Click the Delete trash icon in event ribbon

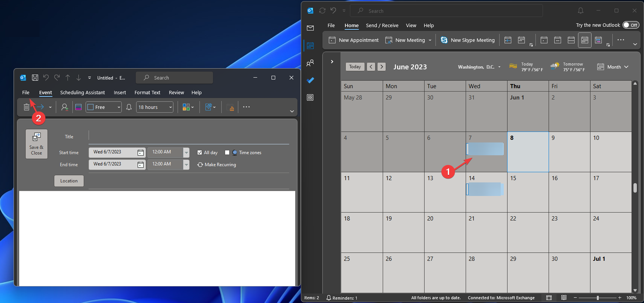coord(26,107)
